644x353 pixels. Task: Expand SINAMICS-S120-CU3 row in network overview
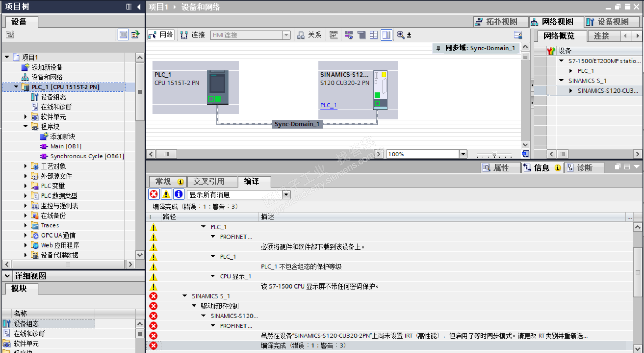tap(571, 91)
